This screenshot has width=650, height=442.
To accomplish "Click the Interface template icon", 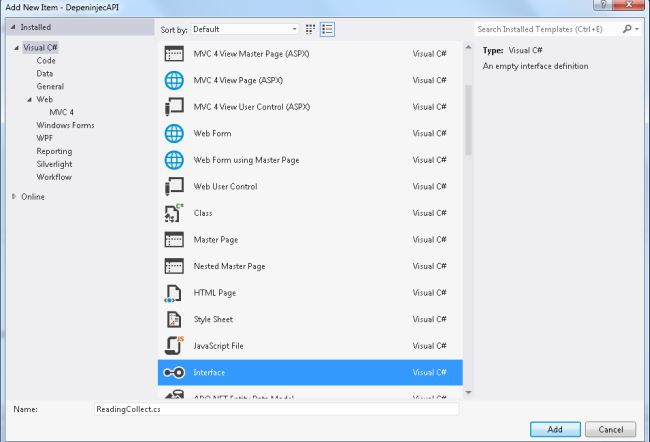I will [x=174, y=372].
